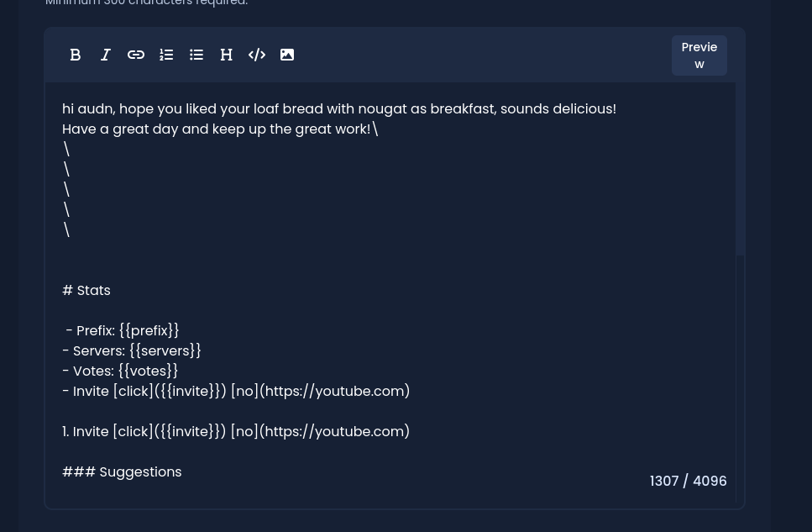Click the youtube.com link in the numbered Invite line
The width and height of the screenshot is (812, 532).
[334, 431]
